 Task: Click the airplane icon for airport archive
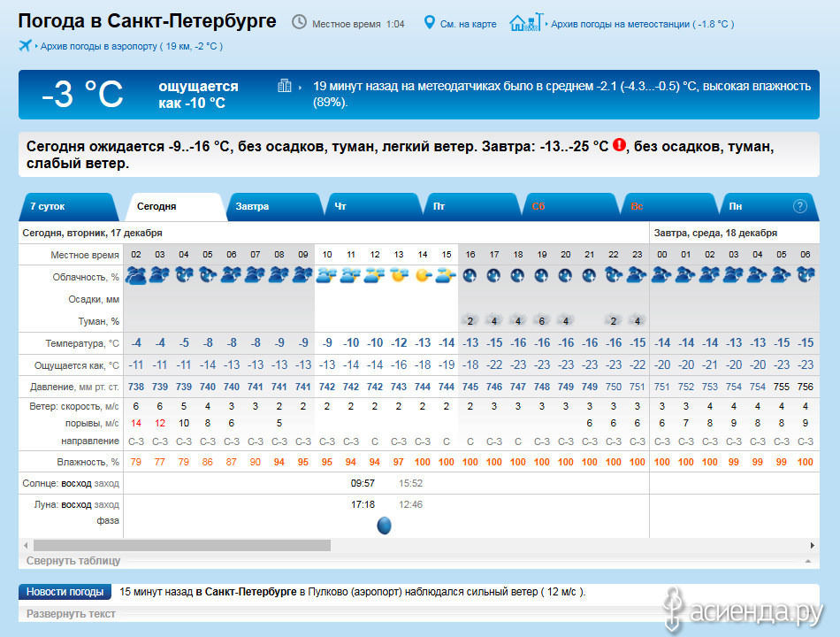click(26, 45)
